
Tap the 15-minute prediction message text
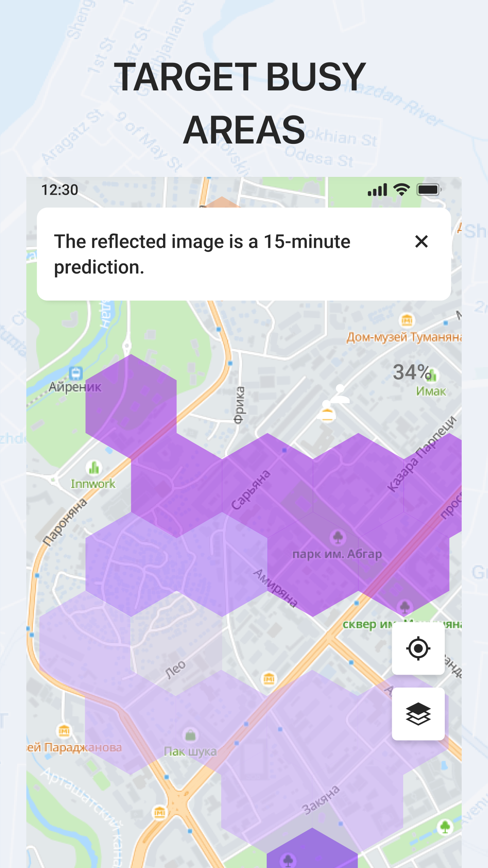[x=202, y=254]
